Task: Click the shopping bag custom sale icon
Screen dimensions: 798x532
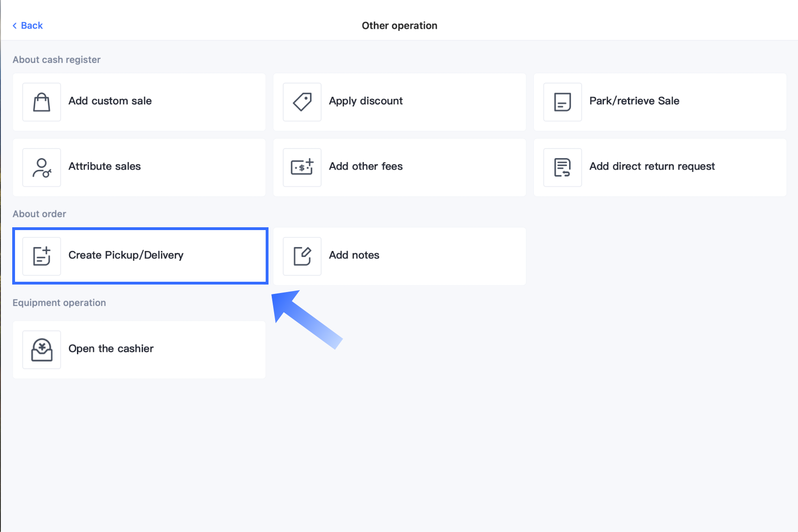Action: [42, 102]
